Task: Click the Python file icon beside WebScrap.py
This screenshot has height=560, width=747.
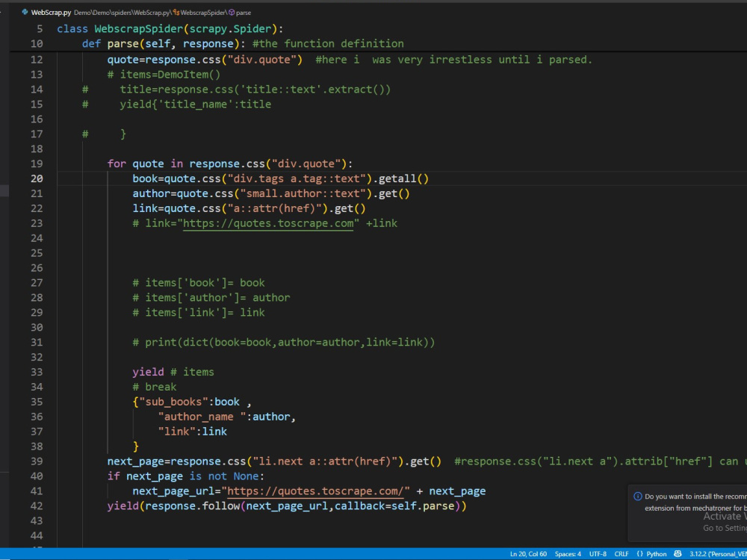Action: click(x=25, y=13)
